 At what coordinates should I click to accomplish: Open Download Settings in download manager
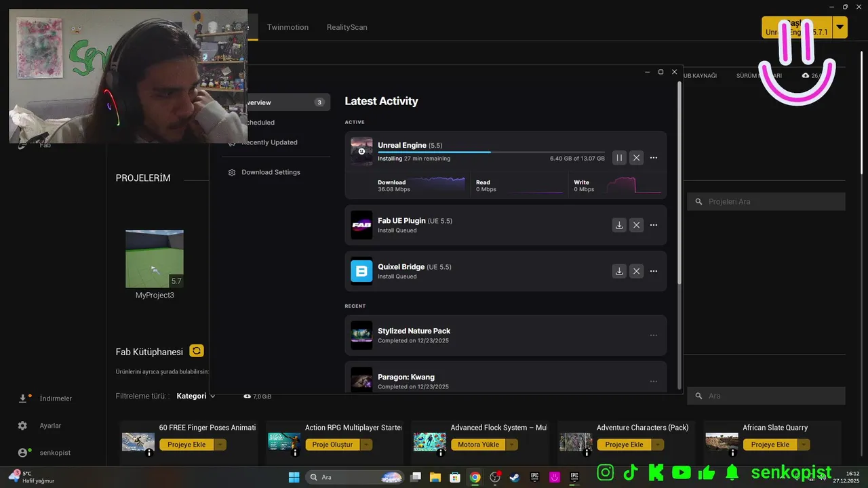pos(271,172)
